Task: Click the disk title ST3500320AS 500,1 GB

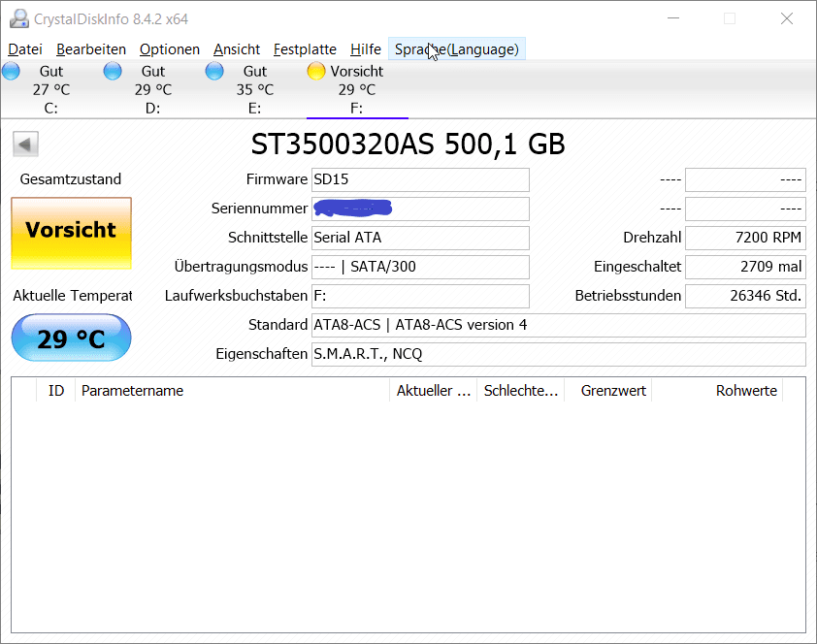Action: click(x=408, y=145)
